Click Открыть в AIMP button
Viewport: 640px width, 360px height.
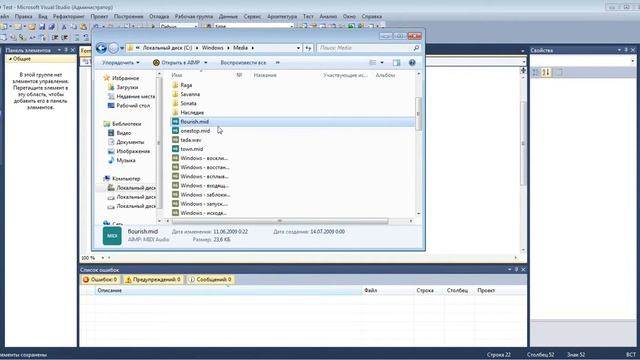[x=176, y=63]
